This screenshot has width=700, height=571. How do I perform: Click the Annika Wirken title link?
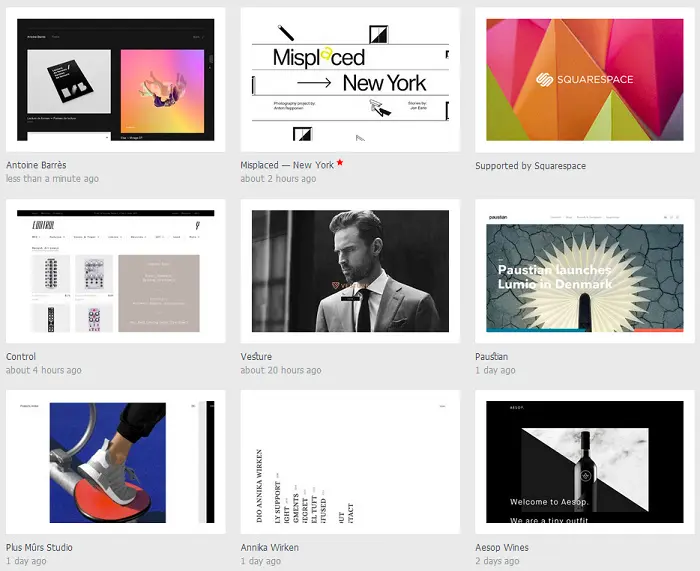click(270, 547)
